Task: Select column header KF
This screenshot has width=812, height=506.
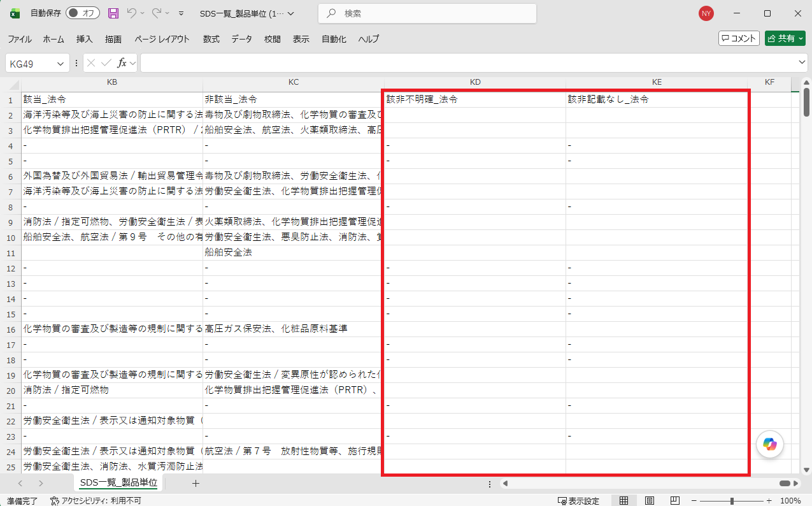Action: [769, 82]
